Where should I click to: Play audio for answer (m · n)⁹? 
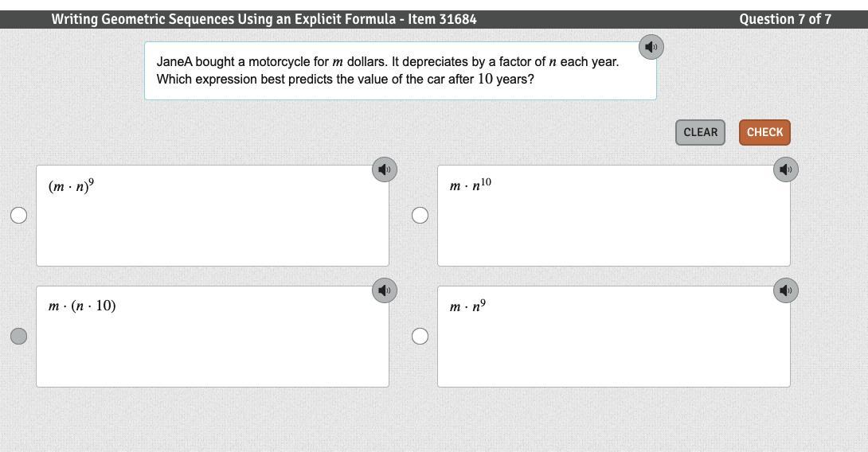point(385,169)
